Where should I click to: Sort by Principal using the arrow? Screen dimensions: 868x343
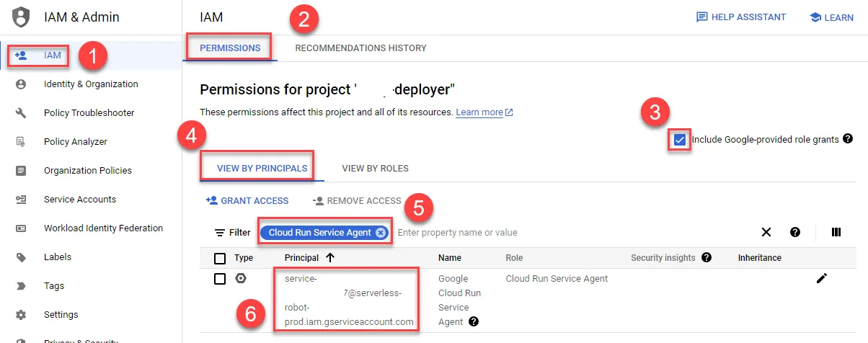[330, 257]
